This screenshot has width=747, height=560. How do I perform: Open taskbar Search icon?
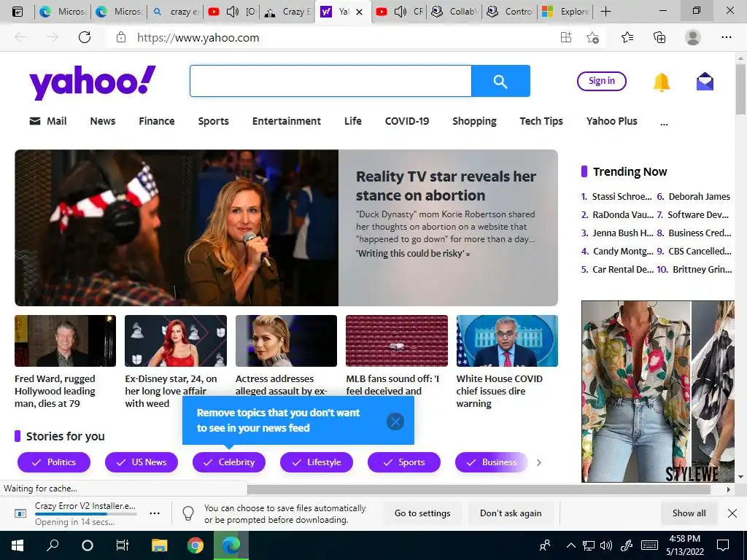[x=53, y=545]
